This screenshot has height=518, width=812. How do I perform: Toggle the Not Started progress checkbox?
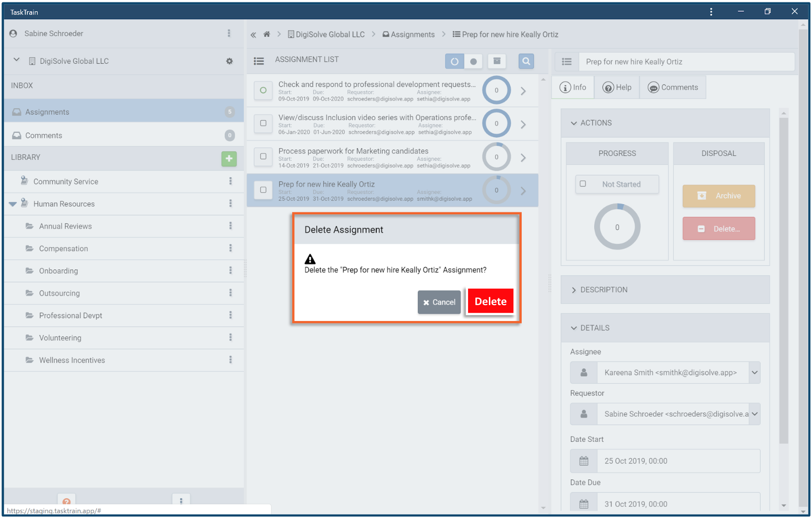(x=583, y=184)
